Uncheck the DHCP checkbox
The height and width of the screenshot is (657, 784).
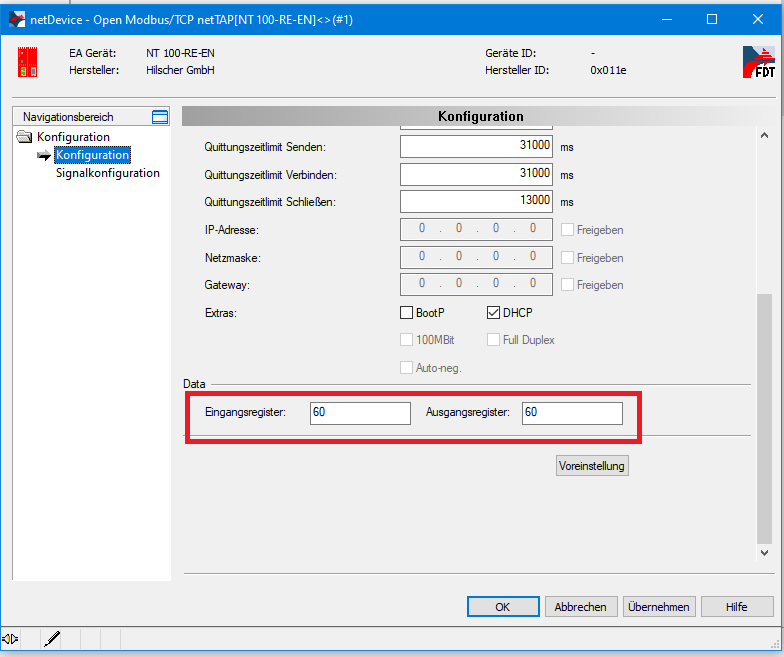[494, 313]
